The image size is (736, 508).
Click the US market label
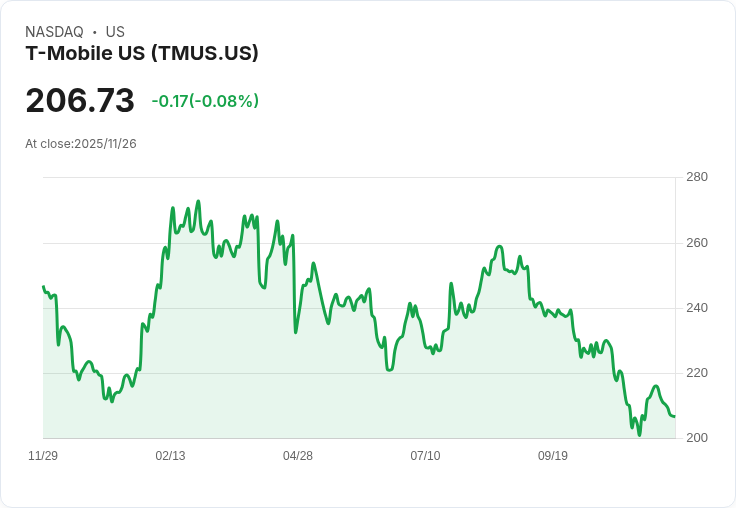(x=115, y=32)
